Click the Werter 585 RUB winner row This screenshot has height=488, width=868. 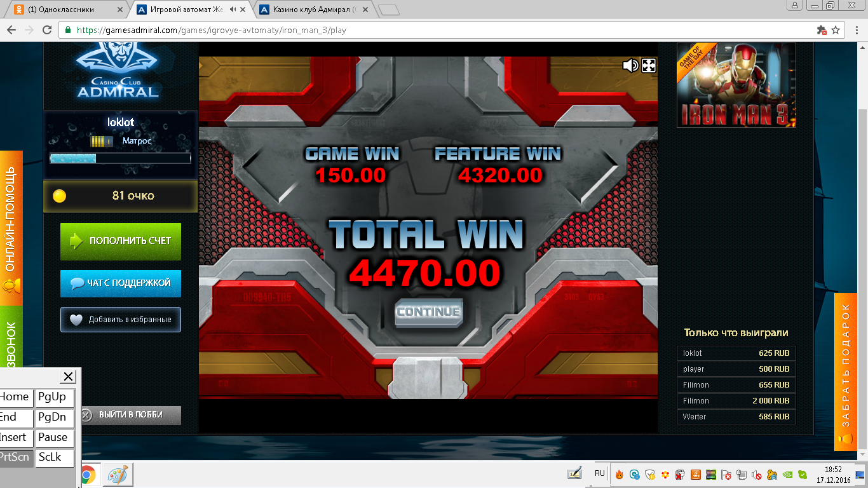tap(736, 417)
